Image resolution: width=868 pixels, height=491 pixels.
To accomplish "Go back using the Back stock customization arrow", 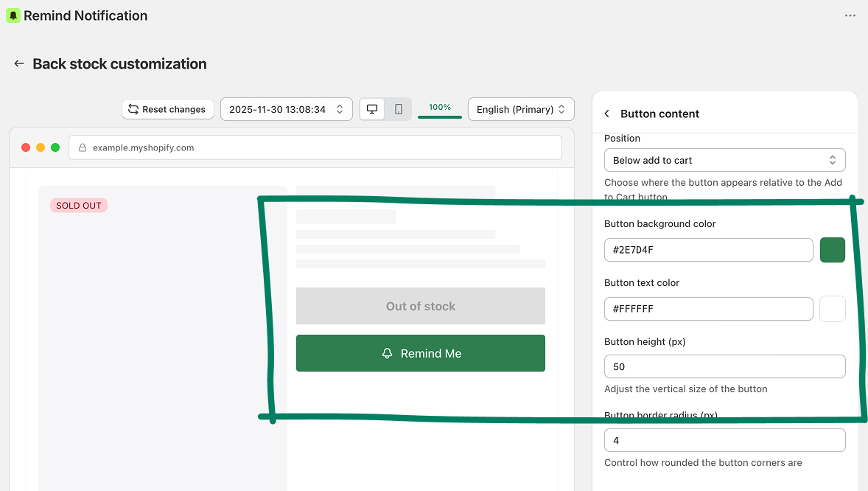I will [x=19, y=64].
